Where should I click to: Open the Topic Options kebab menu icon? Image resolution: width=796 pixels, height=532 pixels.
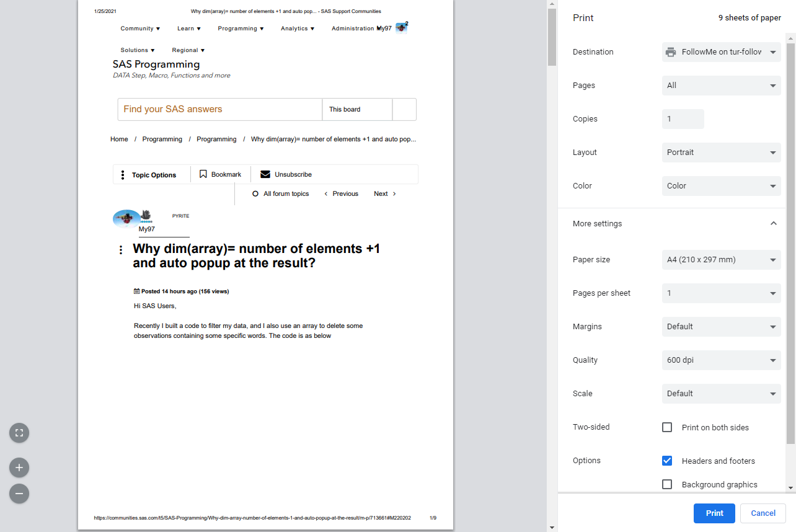click(122, 174)
